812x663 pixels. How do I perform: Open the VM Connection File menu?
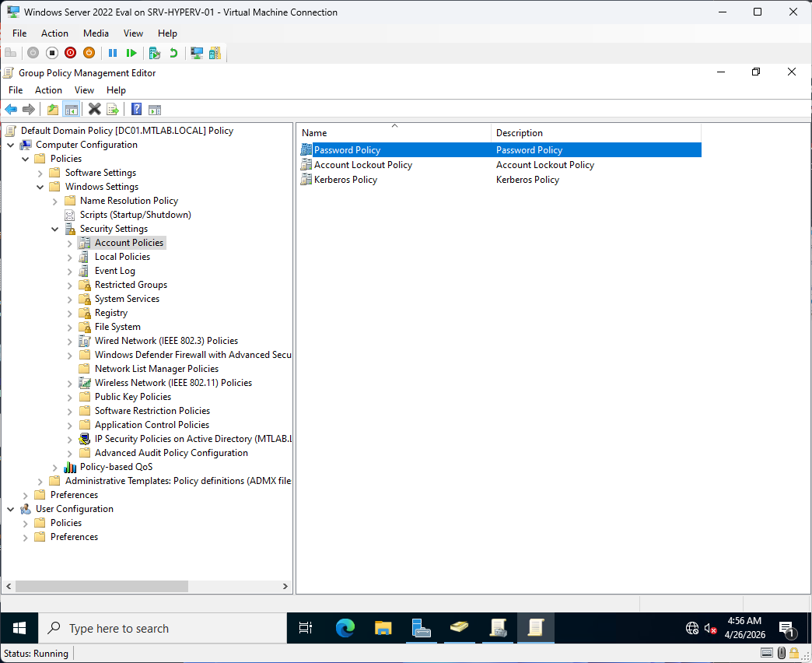(19, 33)
